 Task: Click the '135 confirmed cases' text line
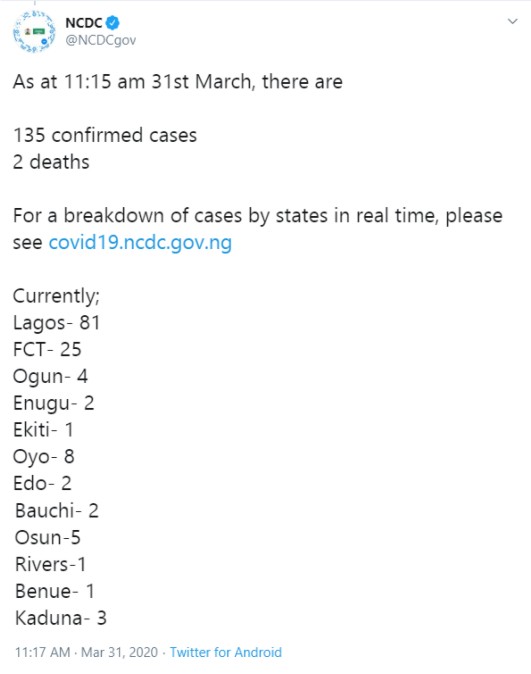click(x=105, y=135)
